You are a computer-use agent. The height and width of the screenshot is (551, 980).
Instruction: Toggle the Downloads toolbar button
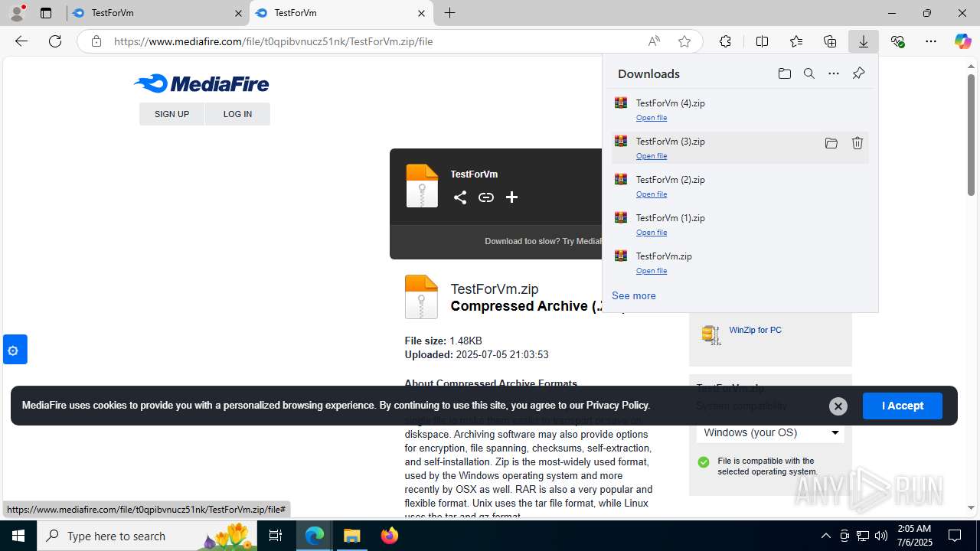pyautogui.click(x=864, y=41)
